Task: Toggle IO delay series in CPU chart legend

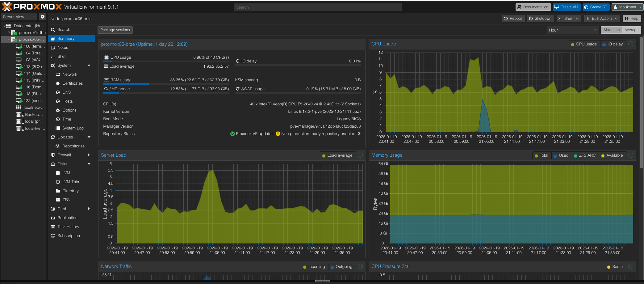Action: 613,44
